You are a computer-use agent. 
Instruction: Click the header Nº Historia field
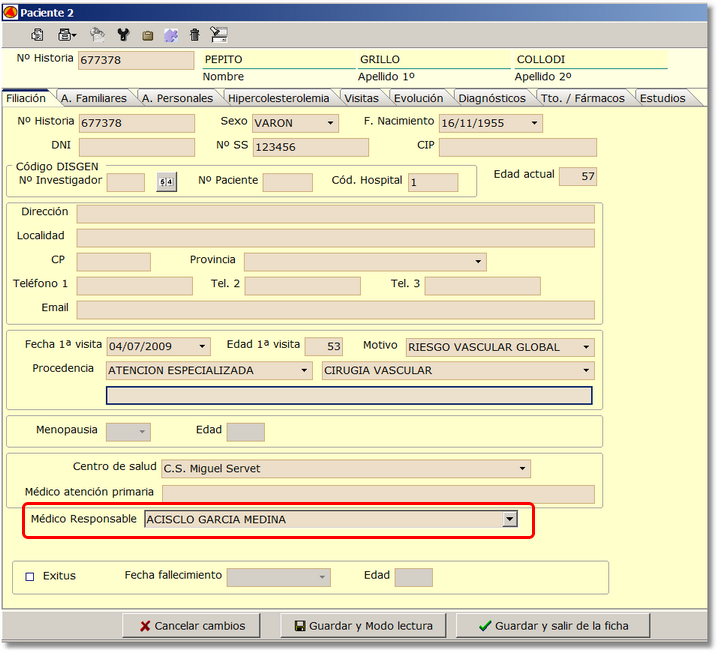pyautogui.click(x=136, y=60)
